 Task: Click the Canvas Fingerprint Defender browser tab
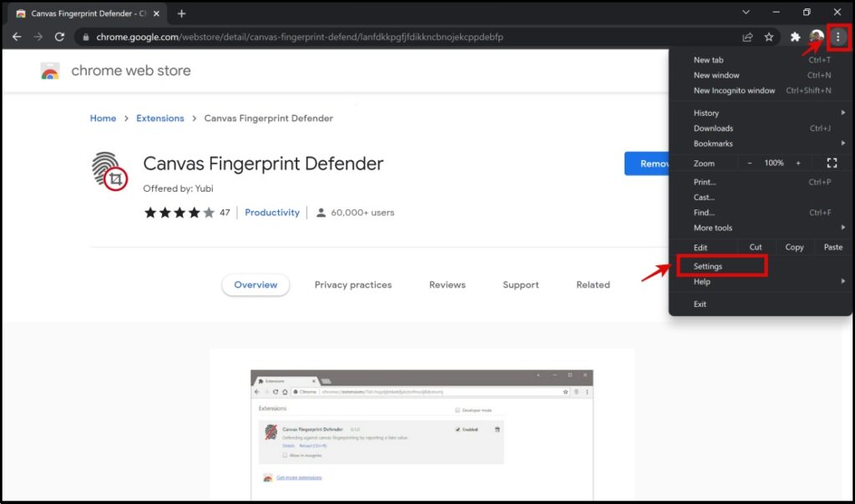click(x=87, y=13)
